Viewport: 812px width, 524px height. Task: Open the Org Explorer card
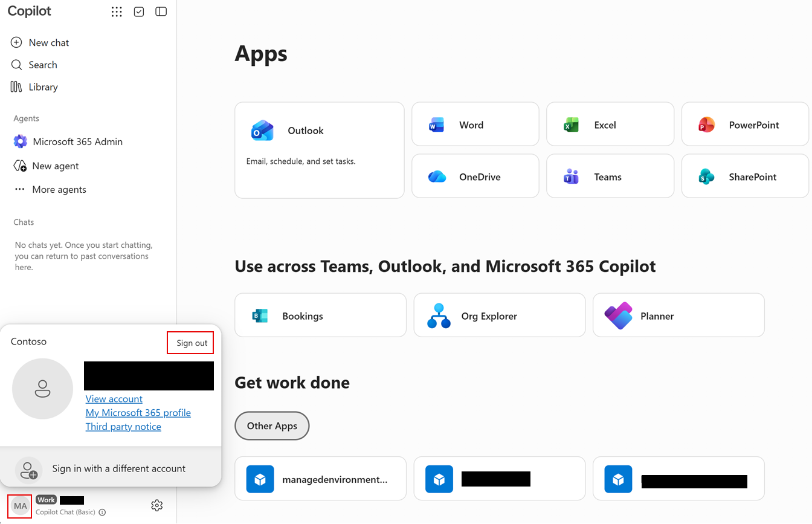pyautogui.click(x=500, y=315)
